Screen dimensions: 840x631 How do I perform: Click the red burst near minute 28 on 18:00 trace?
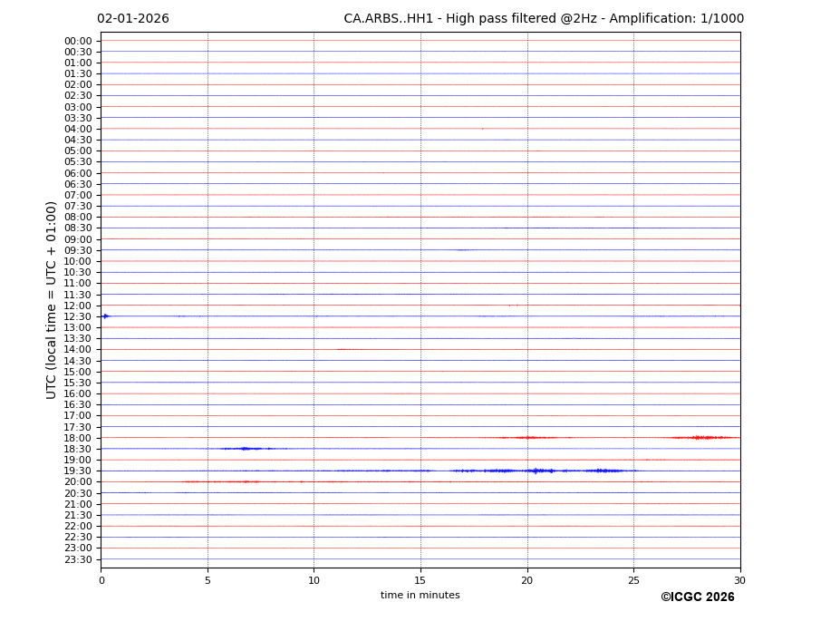point(699,438)
